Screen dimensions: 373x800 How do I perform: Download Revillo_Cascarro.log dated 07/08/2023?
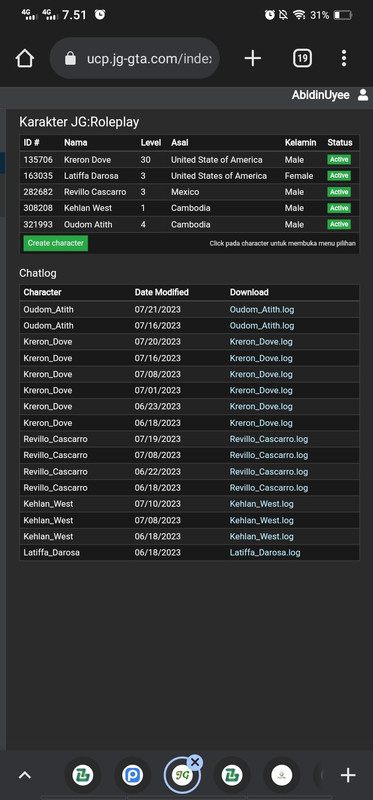click(x=269, y=455)
